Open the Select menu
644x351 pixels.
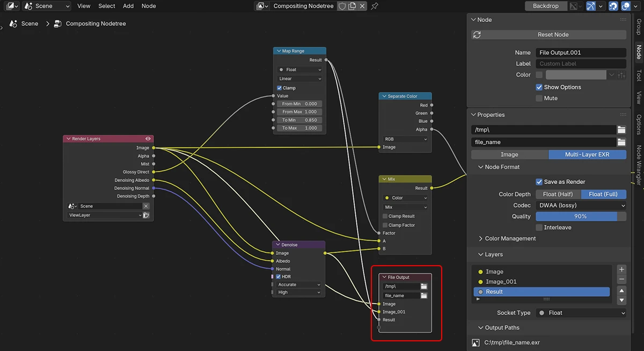click(107, 6)
